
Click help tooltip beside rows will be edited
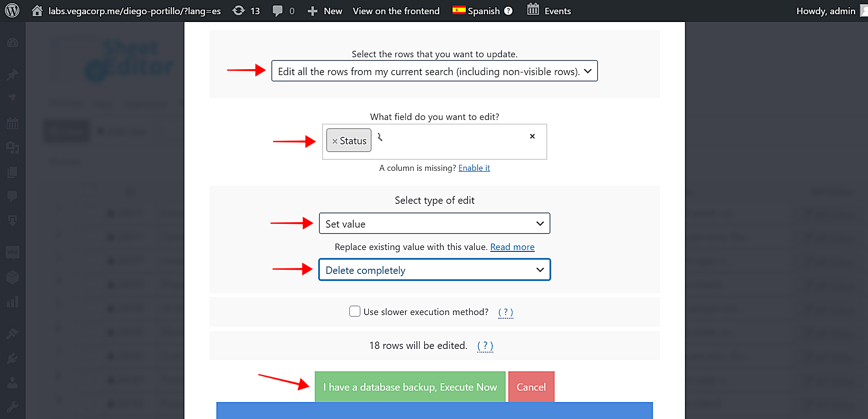click(x=485, y=346)
